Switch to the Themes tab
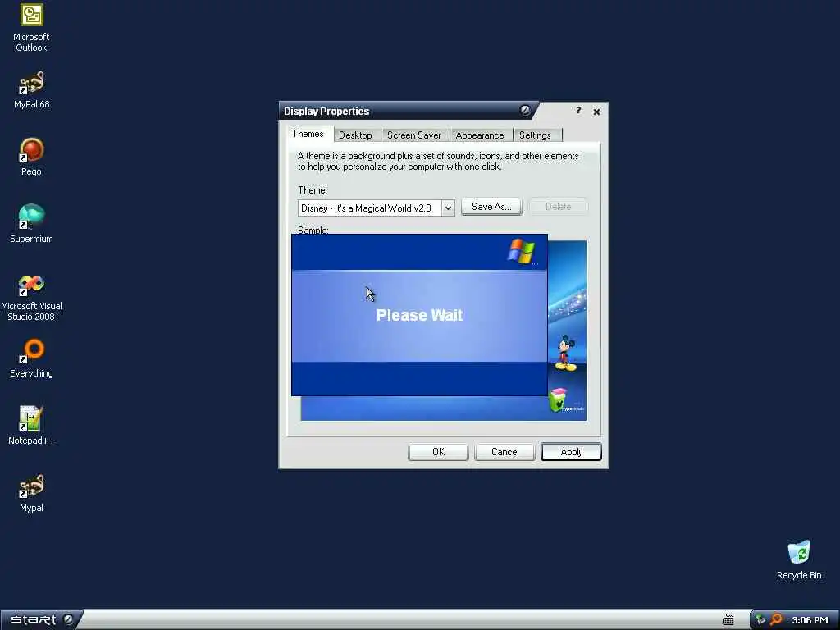This screenshot has height=630, width=840. coord(308,134)
